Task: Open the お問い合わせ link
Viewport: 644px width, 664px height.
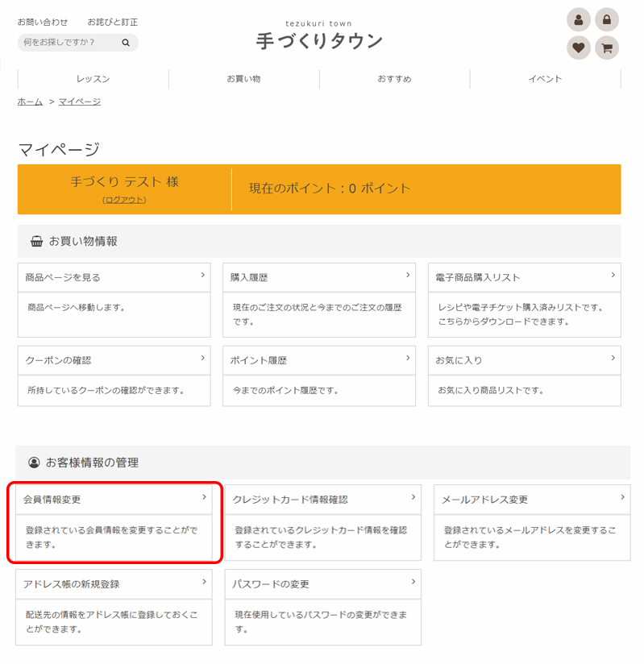Action: pyautogui.click(x=43, y=22)
